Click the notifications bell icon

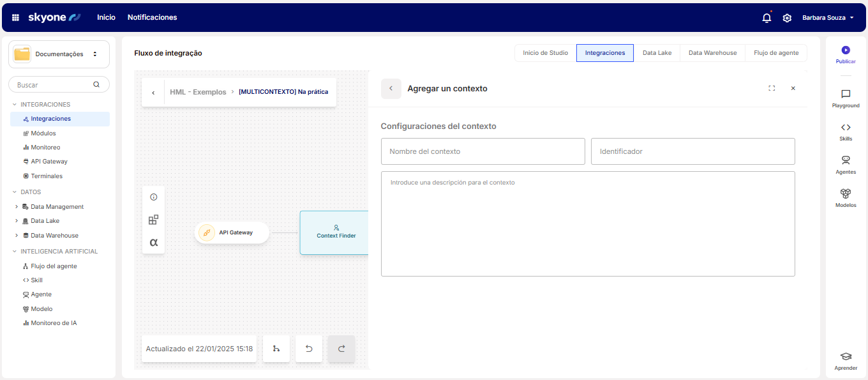pos(767,18)
